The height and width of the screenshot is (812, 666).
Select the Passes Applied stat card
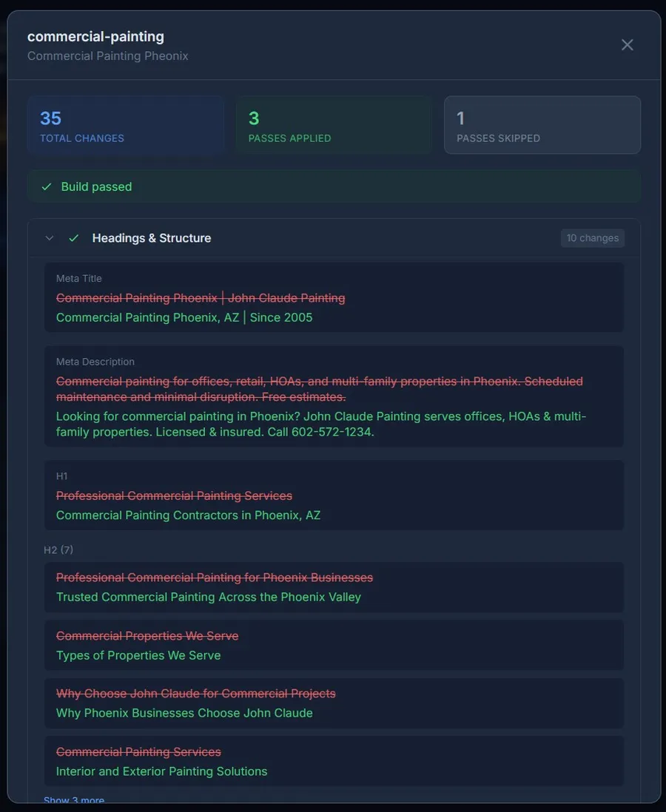334,125
